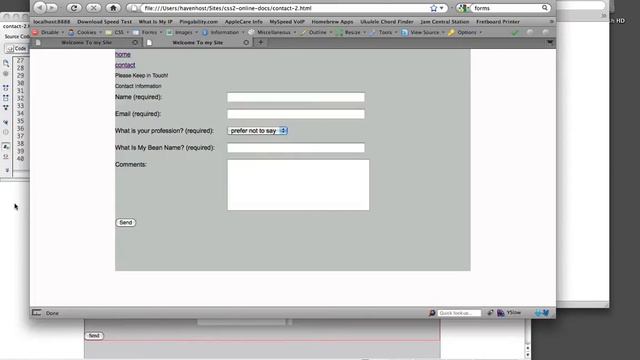Stop loading with the X button
The width and height of the screenshot is (640, 360).
93,8
